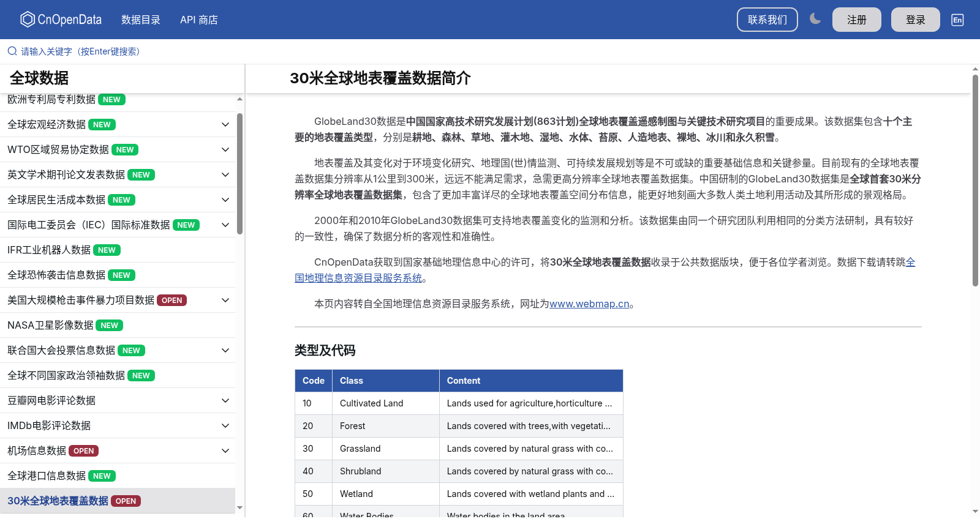Click NEW badge on 全球港口信息数据
980x527 pixels.
click(102, 476)
